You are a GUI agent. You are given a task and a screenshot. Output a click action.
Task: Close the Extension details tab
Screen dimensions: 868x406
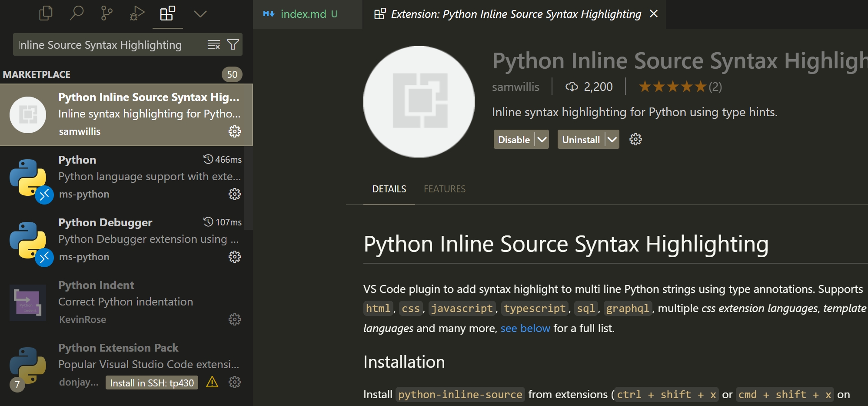coord(654,14)
